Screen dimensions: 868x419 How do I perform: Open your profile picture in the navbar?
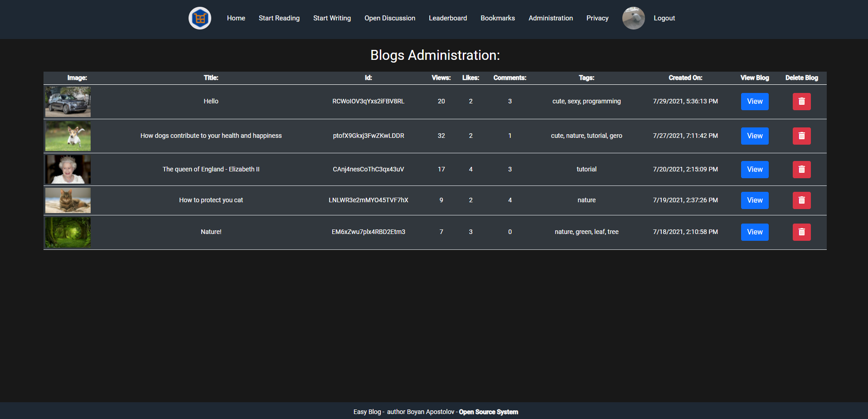[633, 18]
